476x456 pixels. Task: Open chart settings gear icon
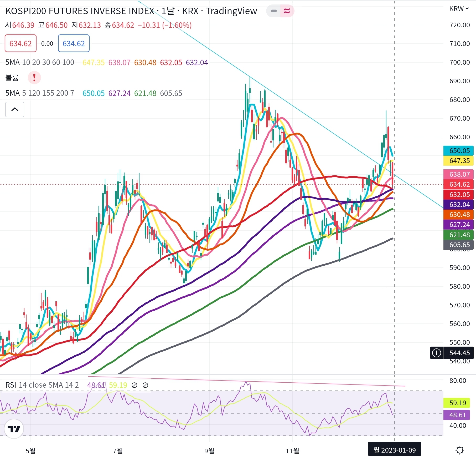(460, 450)
